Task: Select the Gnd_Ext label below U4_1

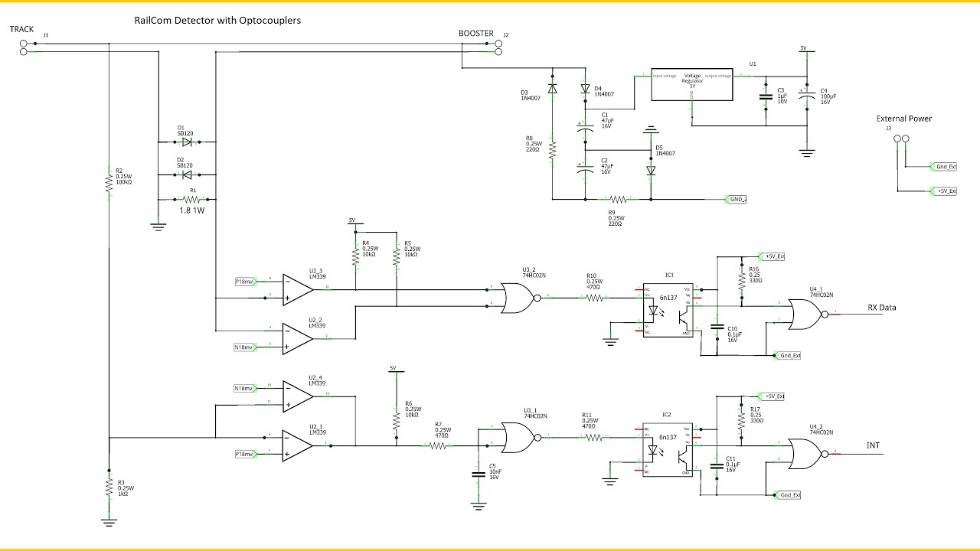Action: tap(786, 355)
